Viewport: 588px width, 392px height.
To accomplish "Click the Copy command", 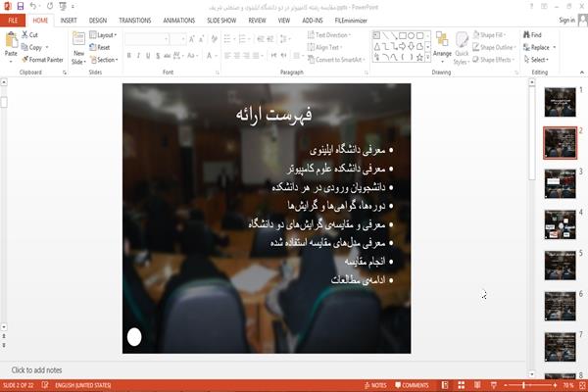I will [x=32, y=47].
